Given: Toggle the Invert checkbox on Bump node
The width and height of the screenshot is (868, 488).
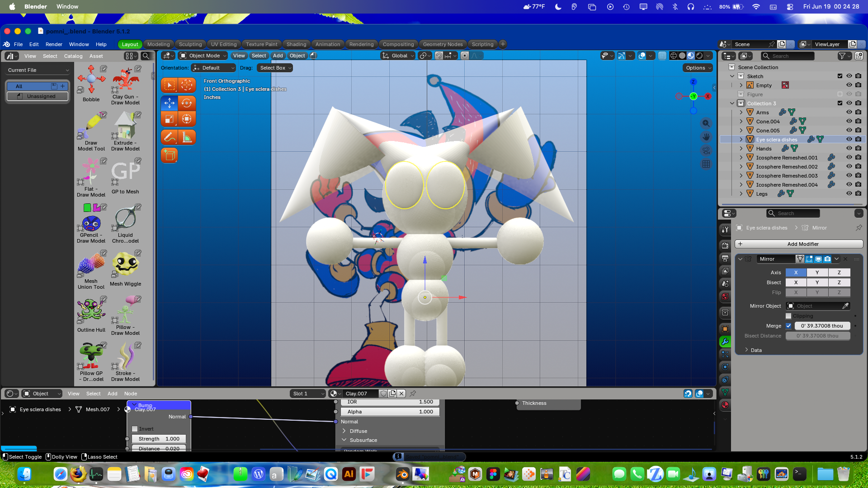Looking at the screenshot, I should point(135,429).
